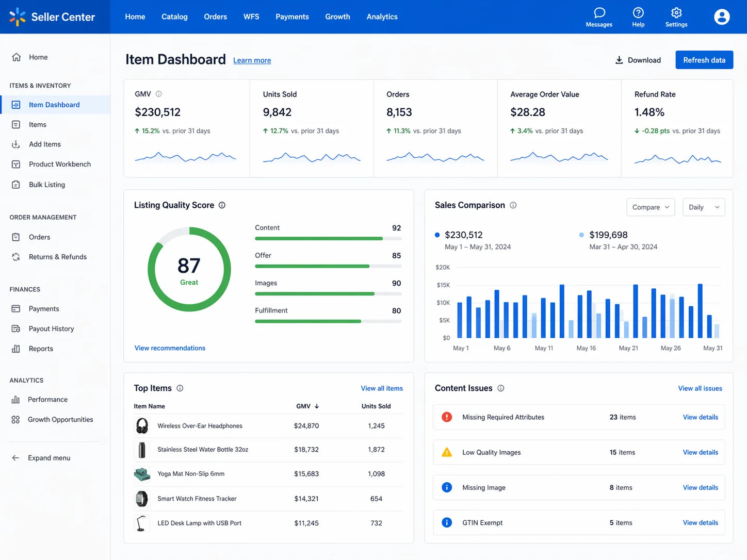Click the Fulfillment score progress bar
This screenshot has width=747, height=560.
[x=328, y=321]
